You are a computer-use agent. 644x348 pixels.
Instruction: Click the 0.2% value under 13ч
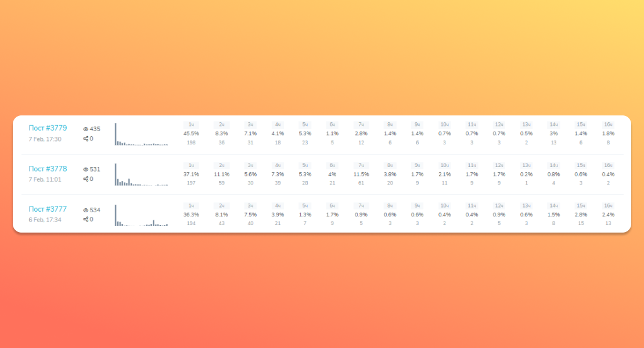(526, 175)
